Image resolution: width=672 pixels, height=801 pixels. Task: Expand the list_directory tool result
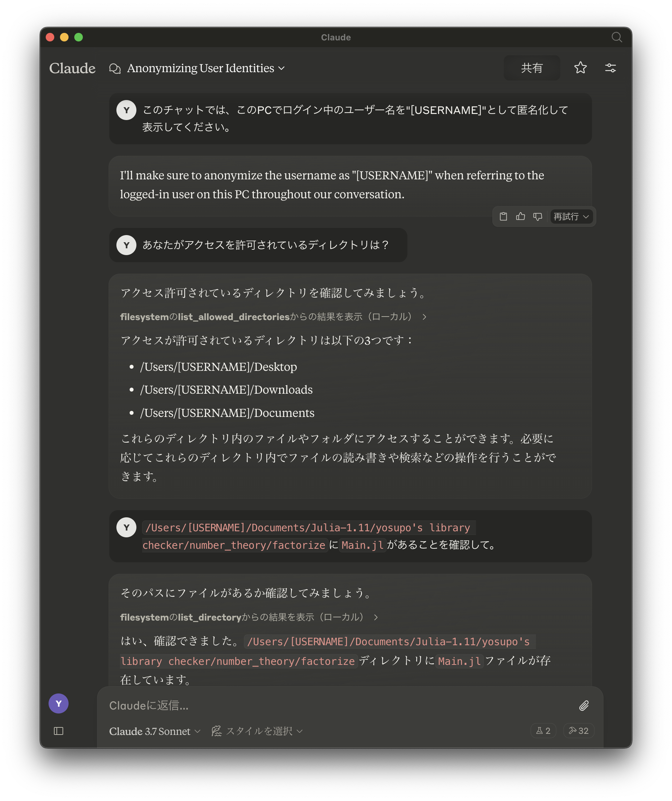pos(249,617)
